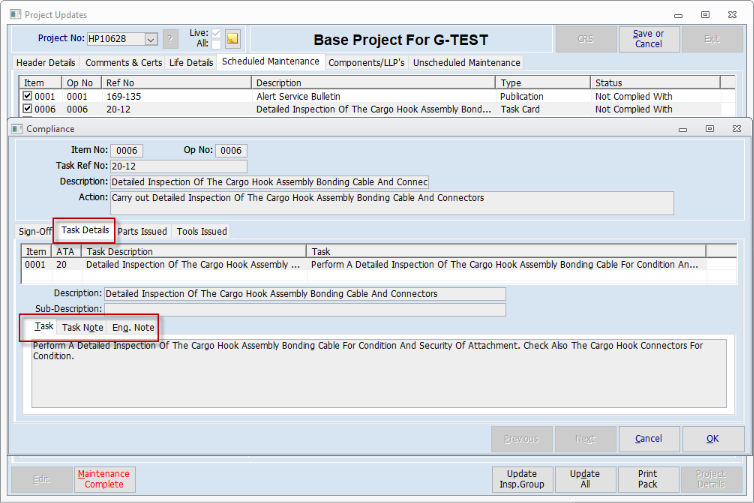Click the Sub-Description field
The width and height of the screenshot is (754, 503).
click(305, 309)
